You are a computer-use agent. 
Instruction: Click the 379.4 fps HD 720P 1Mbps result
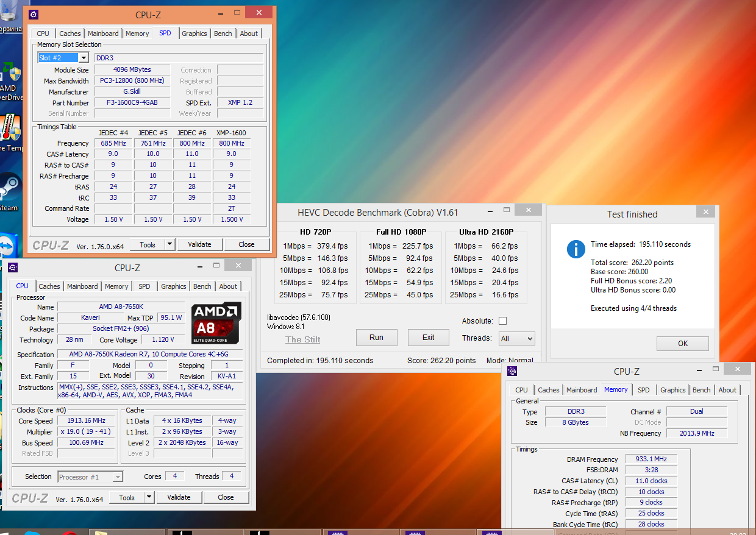pos(333,246)
